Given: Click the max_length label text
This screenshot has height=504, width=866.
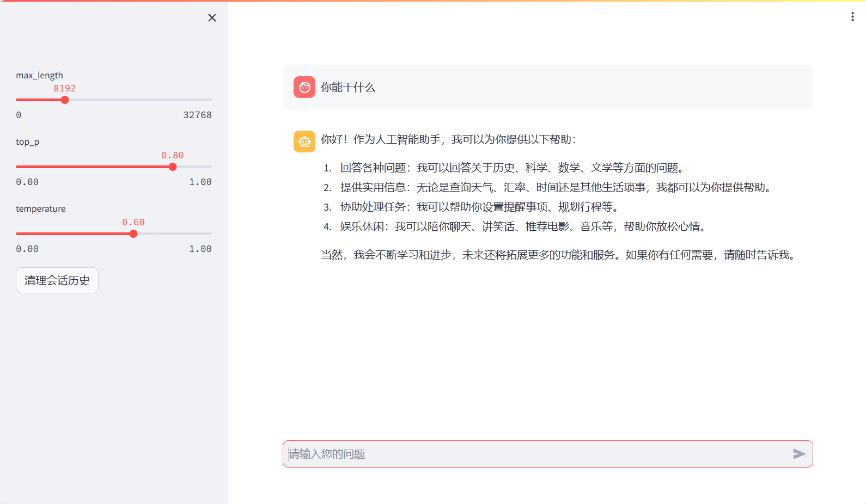Looking at the screenshot, I should 39,75.
